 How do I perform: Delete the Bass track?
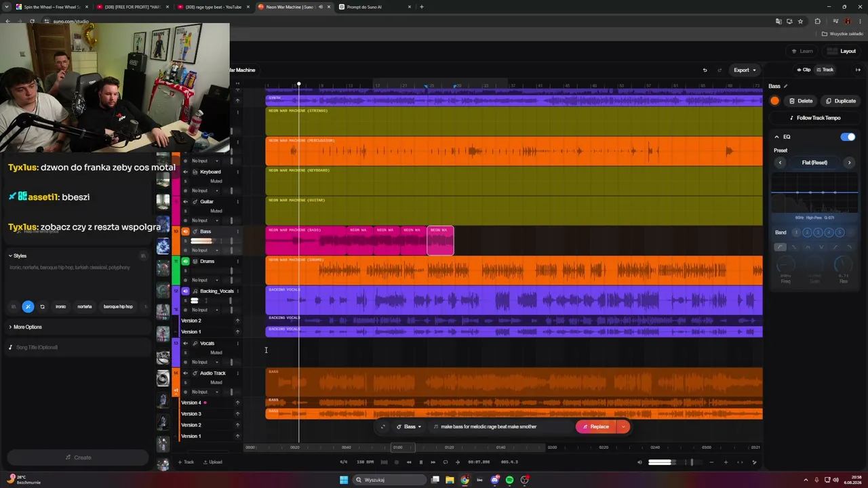801,101
